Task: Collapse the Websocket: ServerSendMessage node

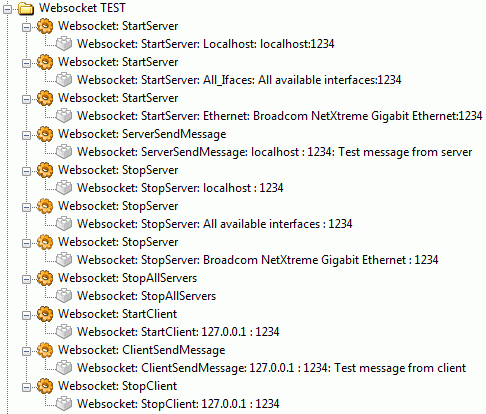Action: pyautogui.click(x=26, y=135)
